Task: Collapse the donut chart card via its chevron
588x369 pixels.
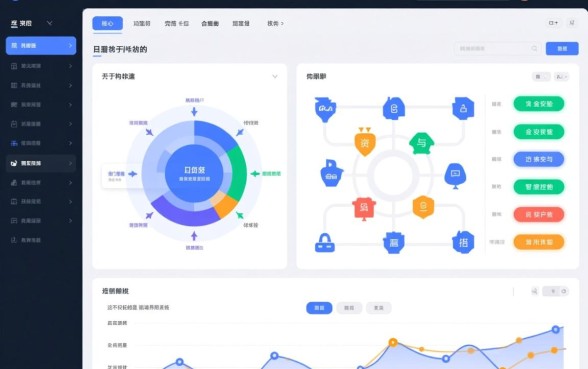Action: (275, 76)
